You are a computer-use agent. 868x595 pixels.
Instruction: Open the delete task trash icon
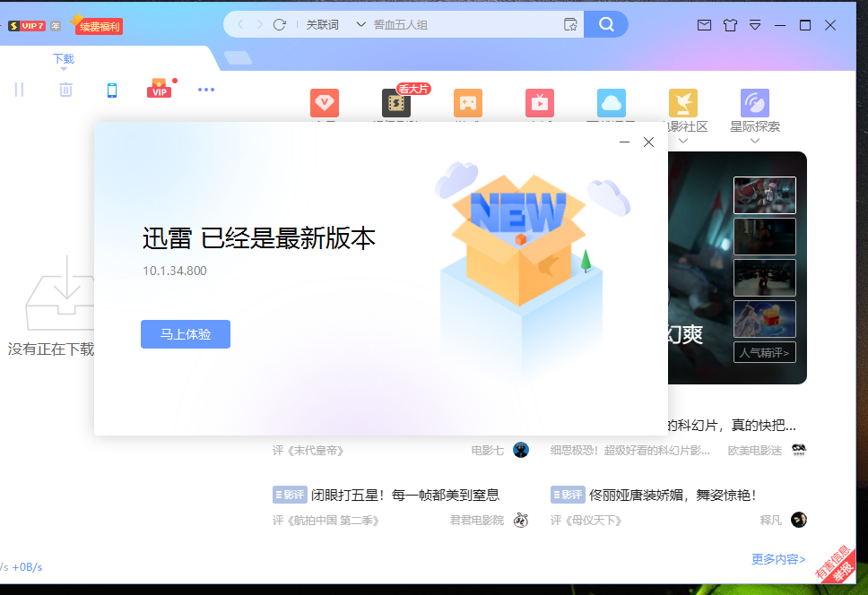coord(64,90)
